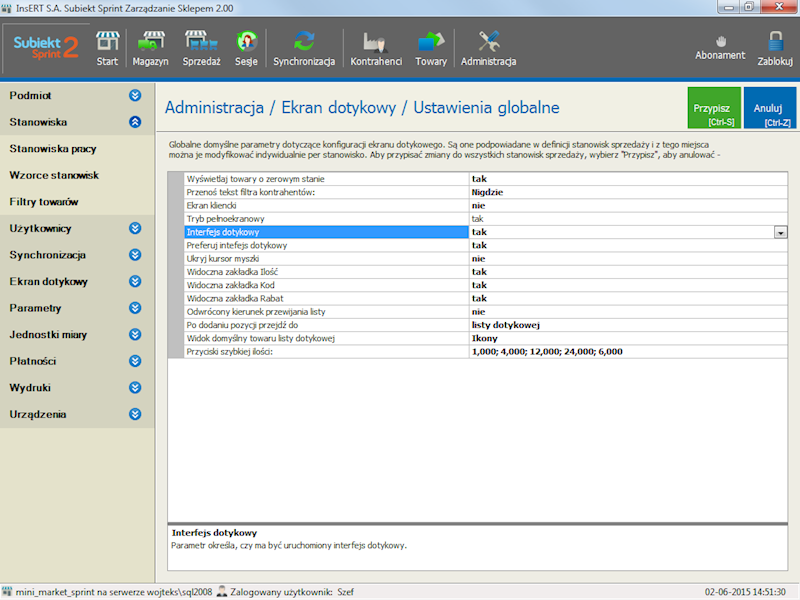
Task: Click the Abonament hand icon
Action: pyautogui.click(x=720, y=47)
